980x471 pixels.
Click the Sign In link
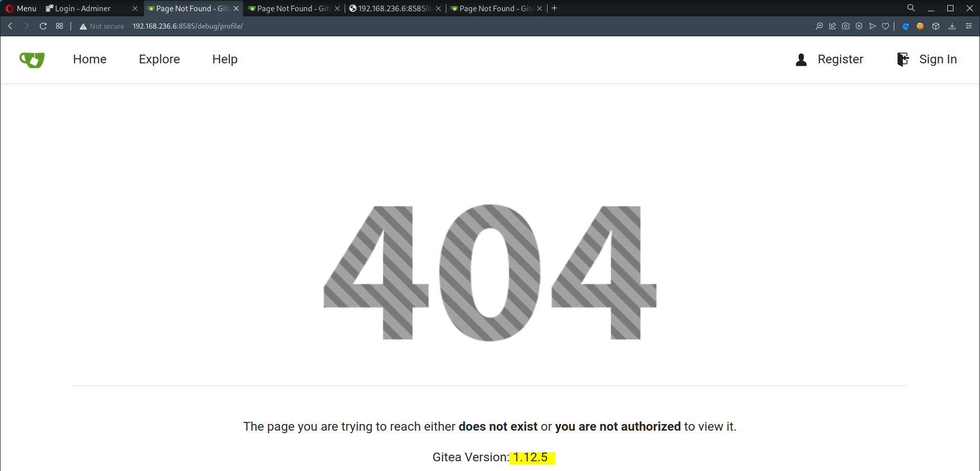pyautogui.click(x=938, y=59)
